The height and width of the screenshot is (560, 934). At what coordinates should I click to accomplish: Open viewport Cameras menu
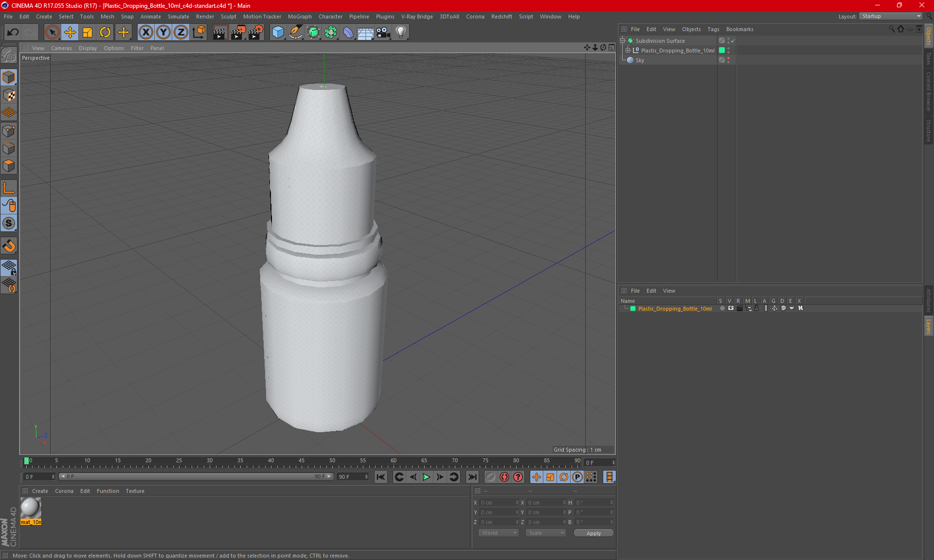[61, 48]
